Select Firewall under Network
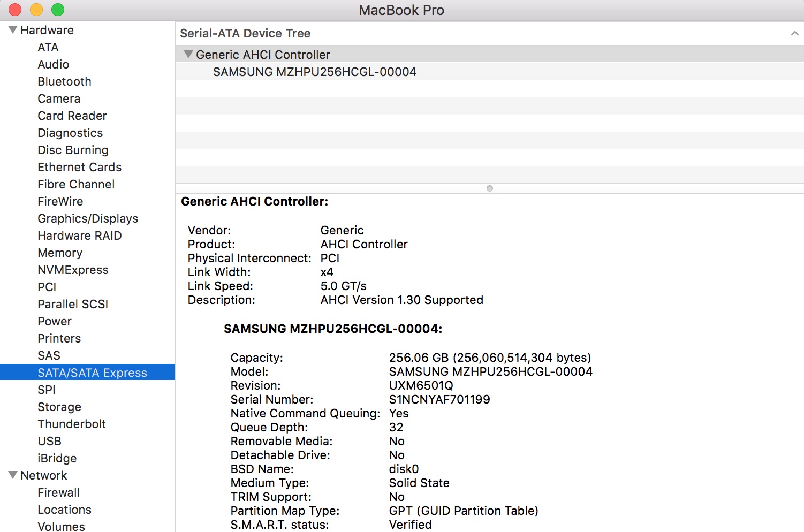Image resolution: width=804 pixels, height=532 pixels. [59, 492]
